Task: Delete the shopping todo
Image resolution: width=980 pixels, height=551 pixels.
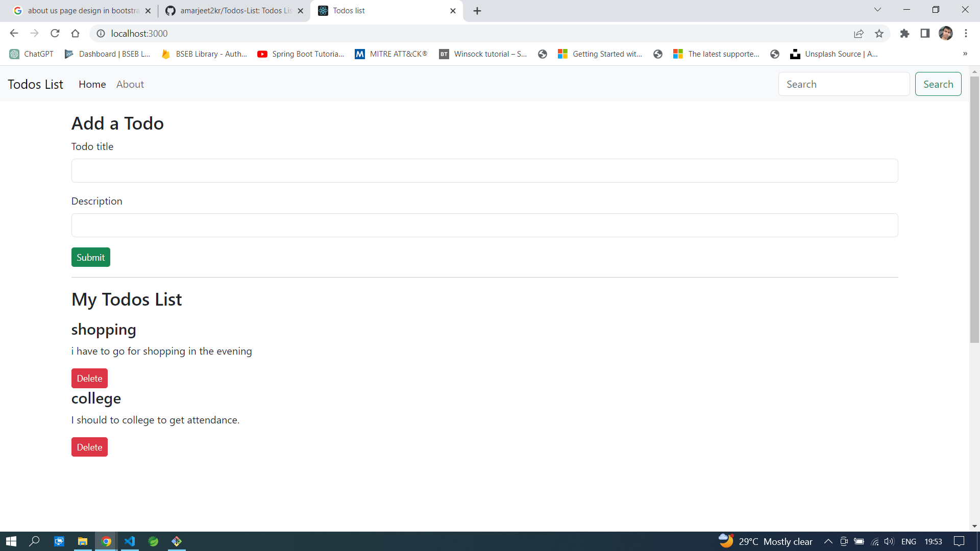Action: 89,379
